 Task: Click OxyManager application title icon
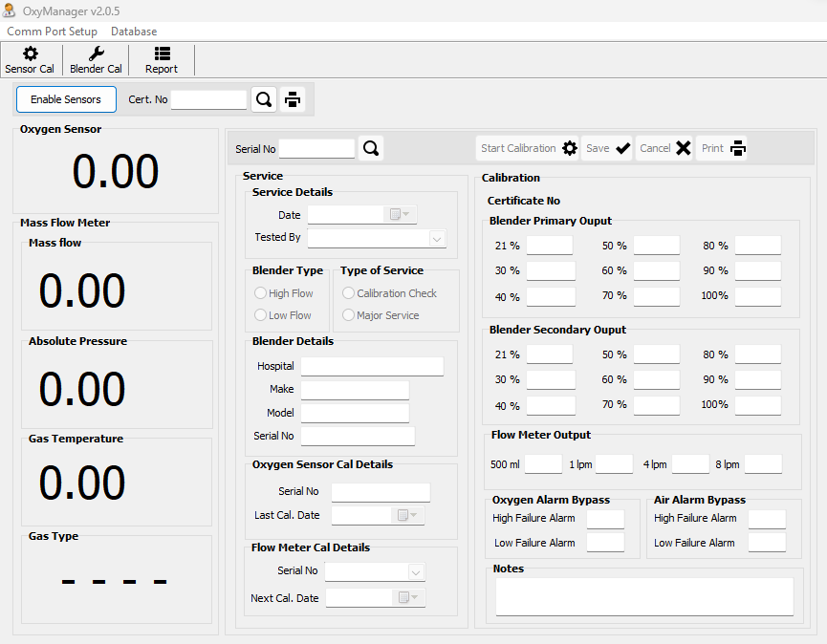point(9,10)
